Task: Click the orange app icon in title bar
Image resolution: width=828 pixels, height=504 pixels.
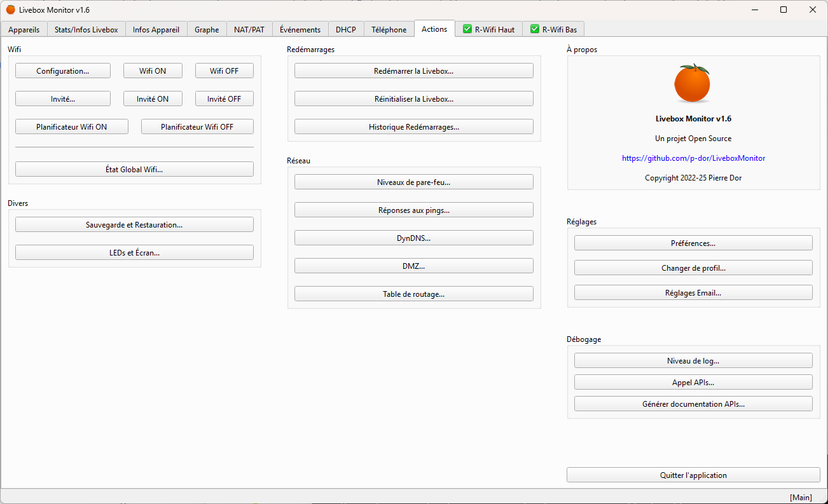Action: click(11, 10)
